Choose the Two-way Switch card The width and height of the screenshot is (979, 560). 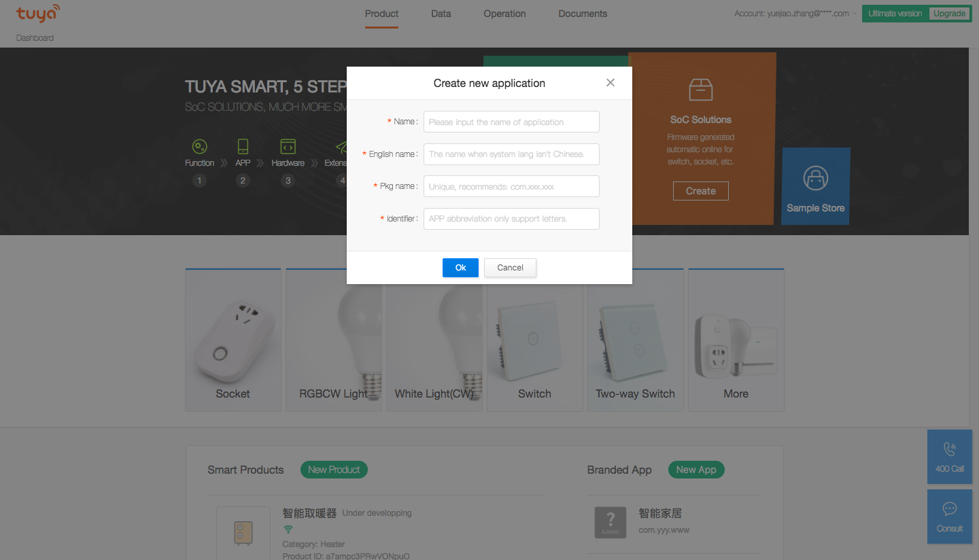point(636,340)
